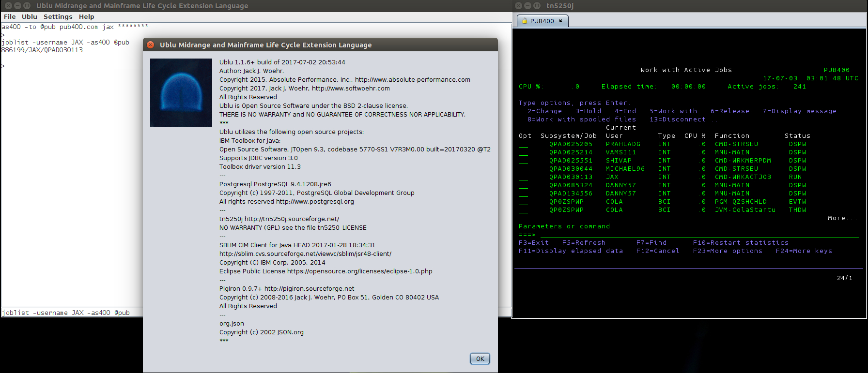The image size is (868, 373).
Task: Click the option field for QPAD025205
Action: (523, 144)
